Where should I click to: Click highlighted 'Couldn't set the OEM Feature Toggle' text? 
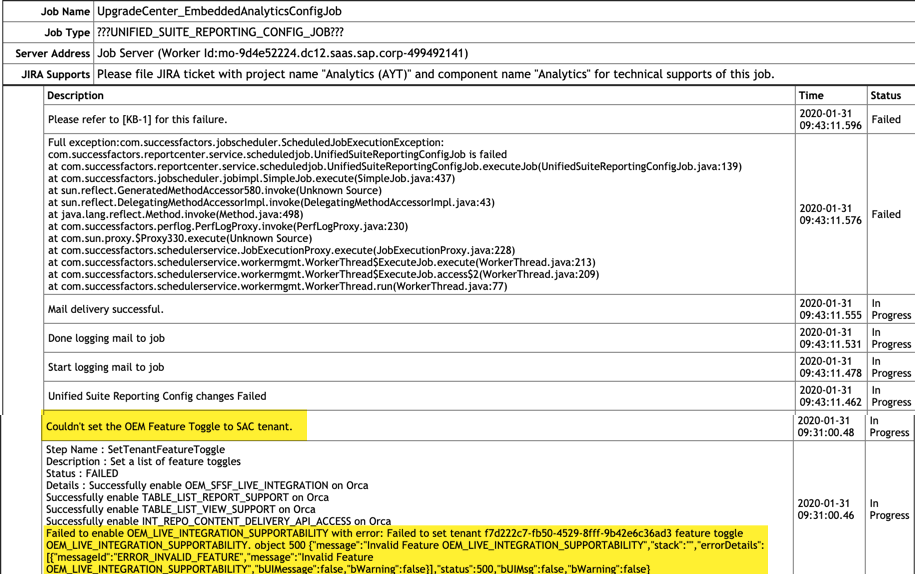pos(169,426)
